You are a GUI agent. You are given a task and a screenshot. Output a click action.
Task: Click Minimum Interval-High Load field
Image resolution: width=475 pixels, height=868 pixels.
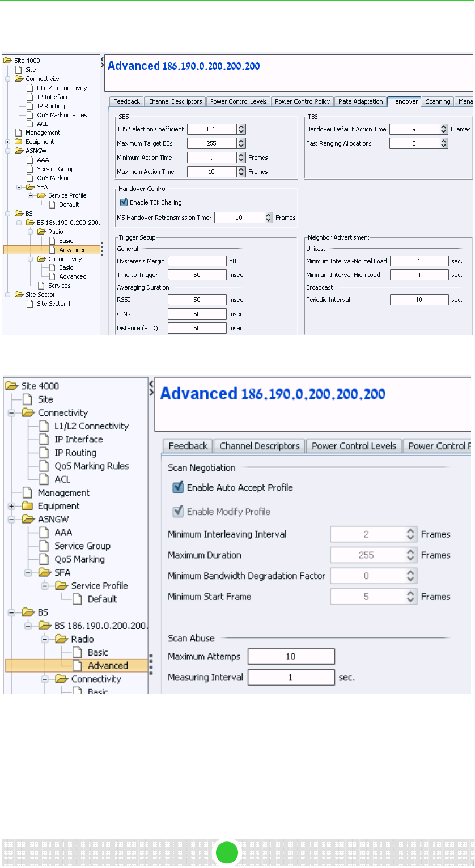(419, 275)
